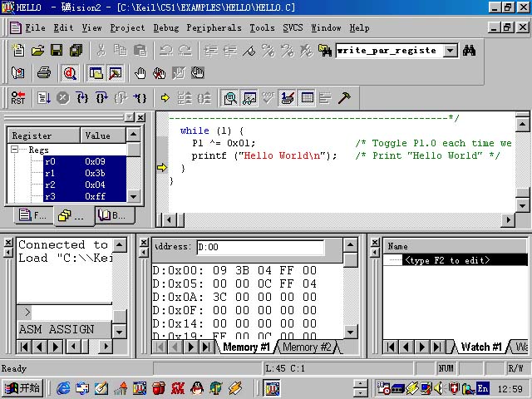The height and width of the screenshot is (399, 532).
Task: Close the memory window panel
Action: point(144,242)
